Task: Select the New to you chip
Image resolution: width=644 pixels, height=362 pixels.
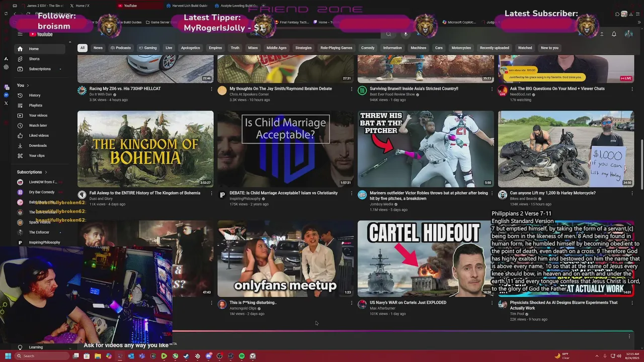Action: click(549, 48)
